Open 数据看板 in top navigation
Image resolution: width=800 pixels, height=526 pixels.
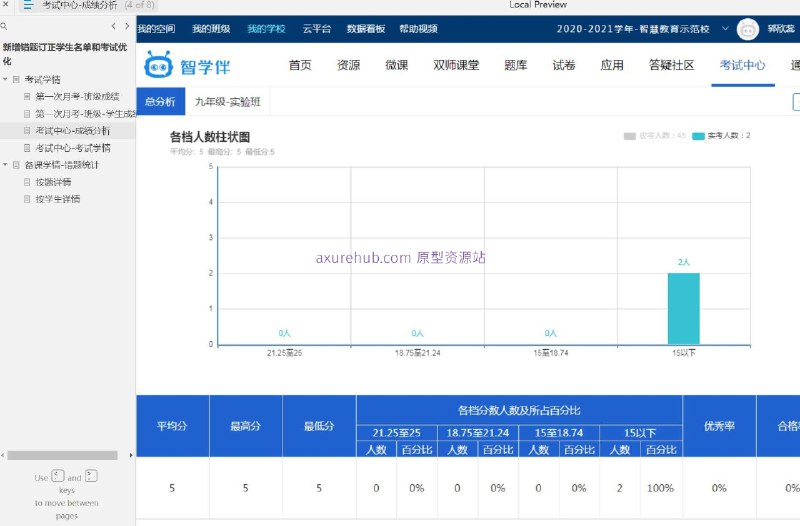[365, 29]
